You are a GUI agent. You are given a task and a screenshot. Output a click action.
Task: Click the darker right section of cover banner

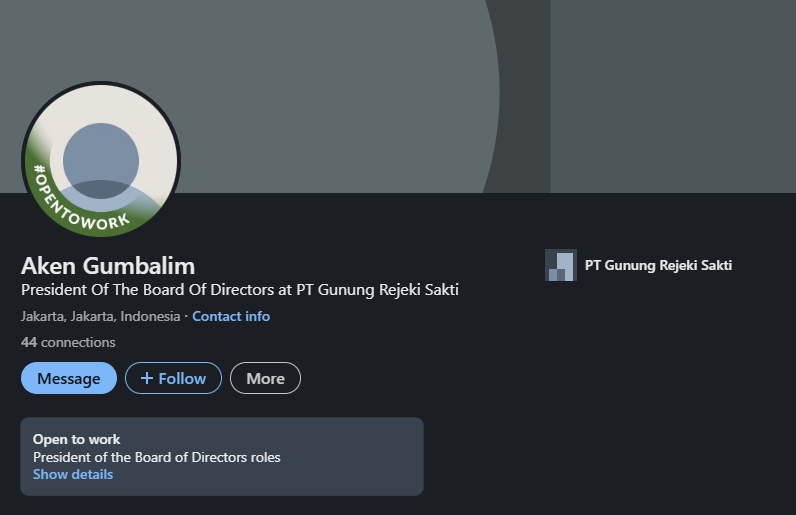point(673,96)
